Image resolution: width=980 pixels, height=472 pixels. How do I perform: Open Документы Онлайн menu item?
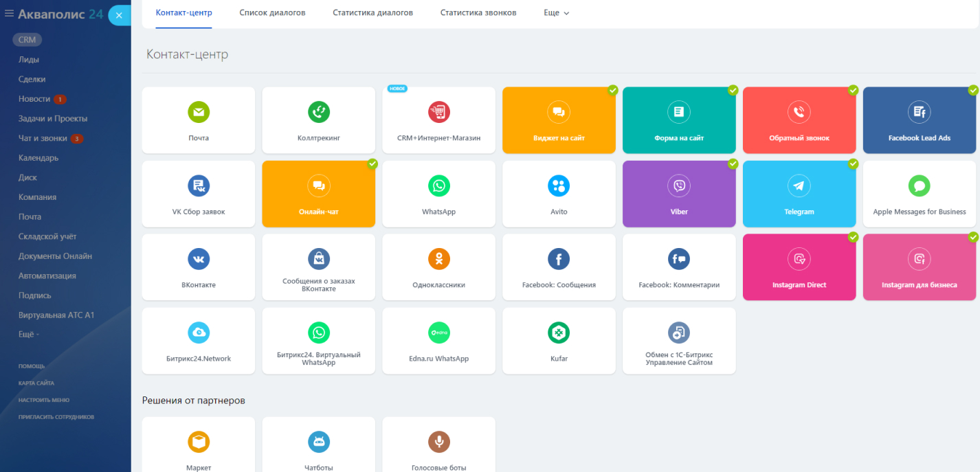pos(55,256)
